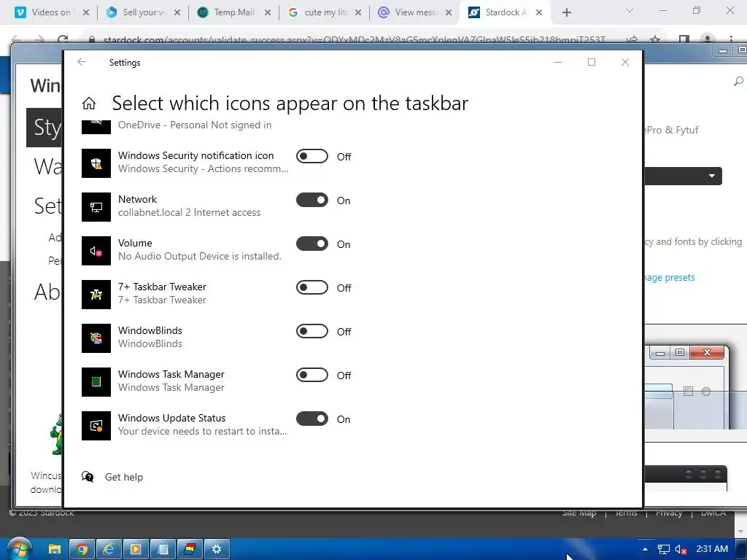747x560 pixels.
Task: Turn off the Volume icon toggle
Action: coord(312,244)
